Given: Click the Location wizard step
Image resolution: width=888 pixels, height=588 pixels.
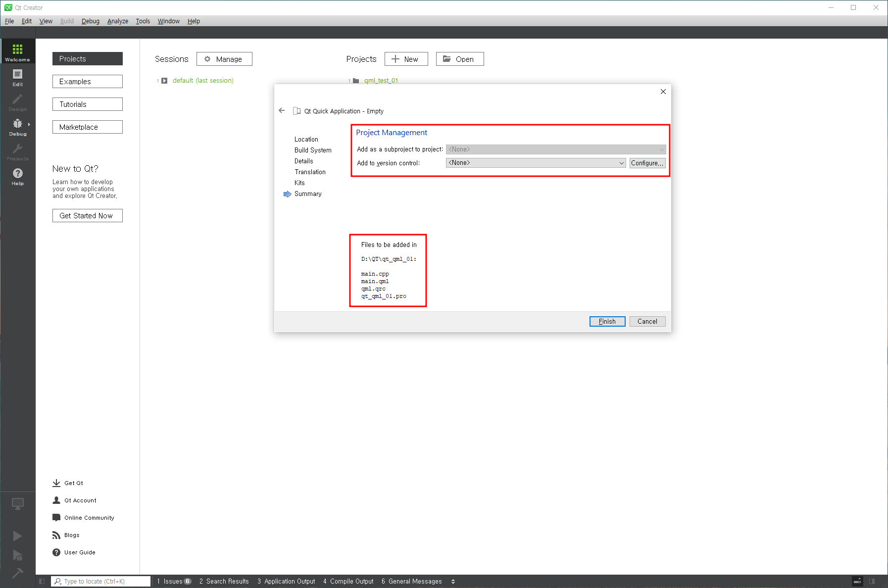Looking at the screenshot, I should (x=306, y=140).
